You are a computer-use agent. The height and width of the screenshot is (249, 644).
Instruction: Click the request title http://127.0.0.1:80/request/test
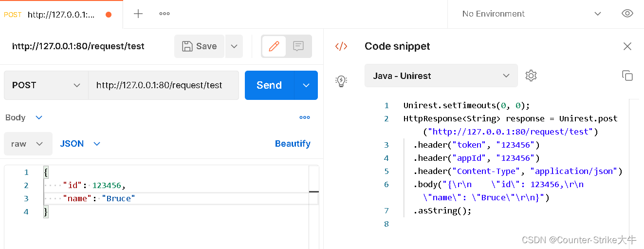pos(78,46)
